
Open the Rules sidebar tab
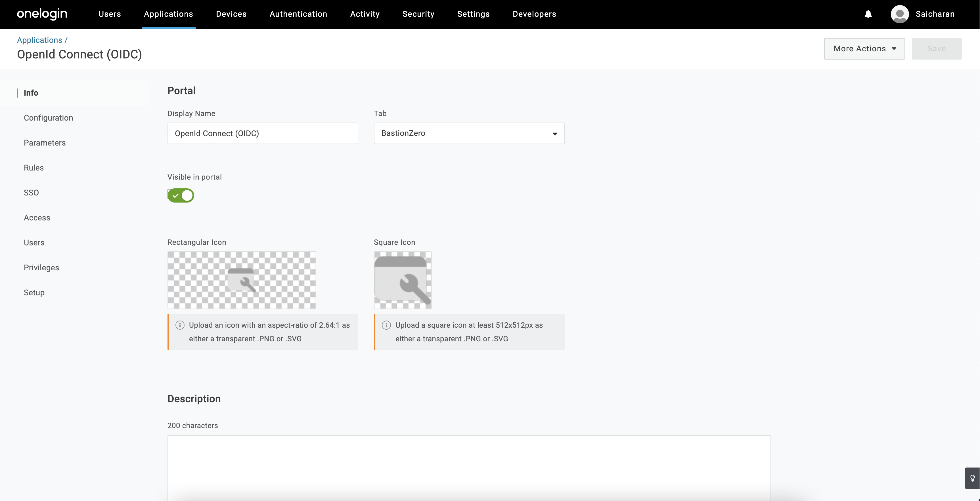tap(33, 168)
